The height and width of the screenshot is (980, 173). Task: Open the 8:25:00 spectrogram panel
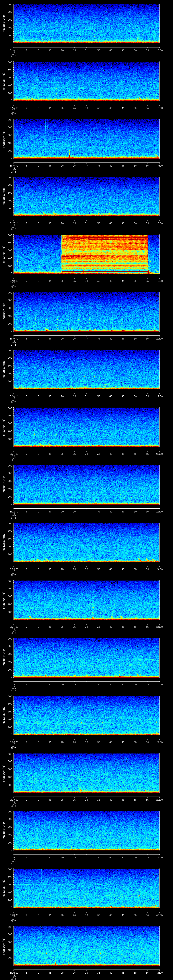click(x=87, y=657)
